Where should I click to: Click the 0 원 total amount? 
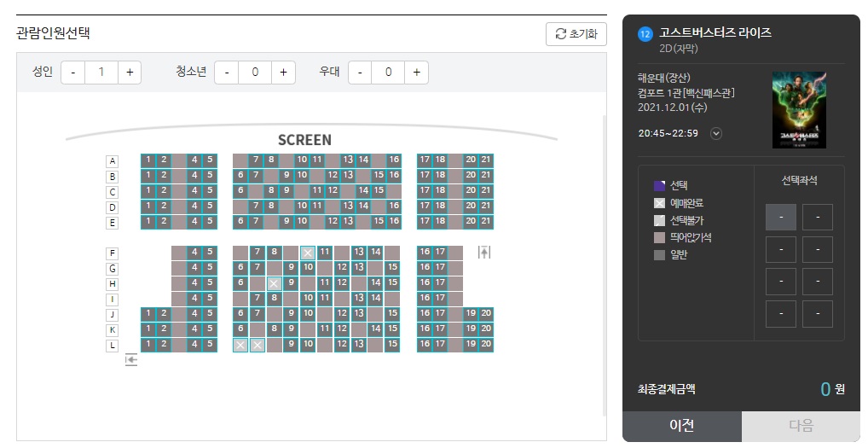[x=832, y=389]
